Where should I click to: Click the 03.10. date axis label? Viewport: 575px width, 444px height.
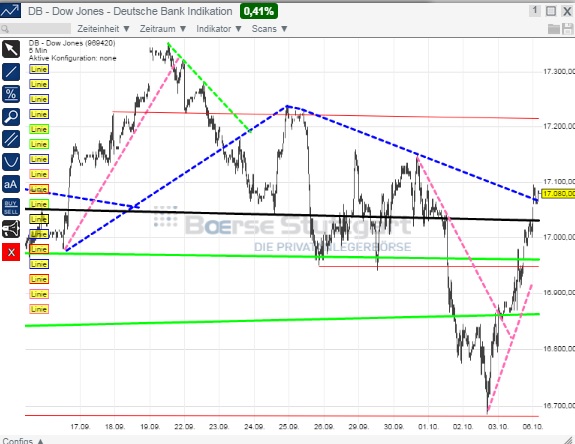coord(498,427)
